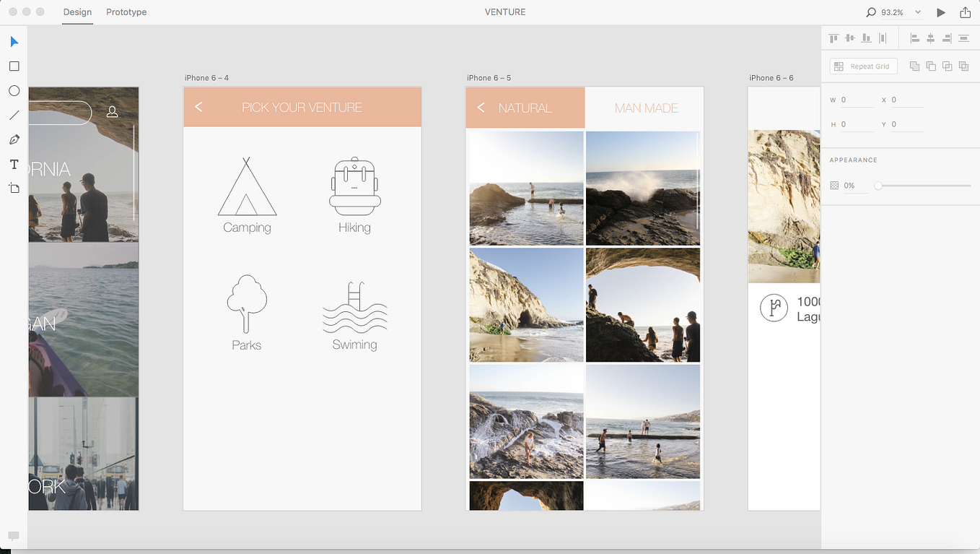Click the X position input field
Viewport: 980px width, 554px height.
907,100
